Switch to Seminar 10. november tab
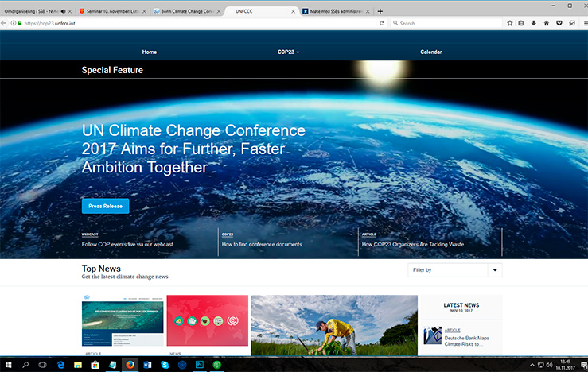 click(x=112, y=11)
